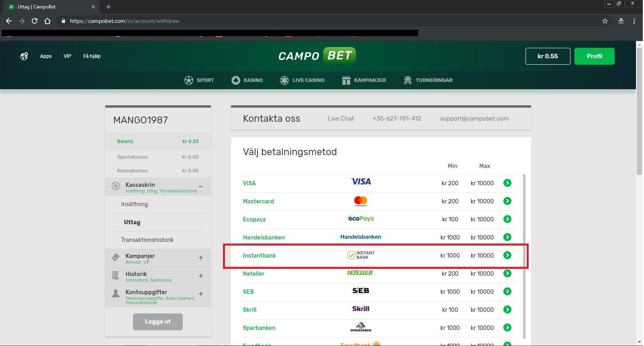Click the green arrow in Skrill row
This screenshot has width=644, height=346.
507,309
